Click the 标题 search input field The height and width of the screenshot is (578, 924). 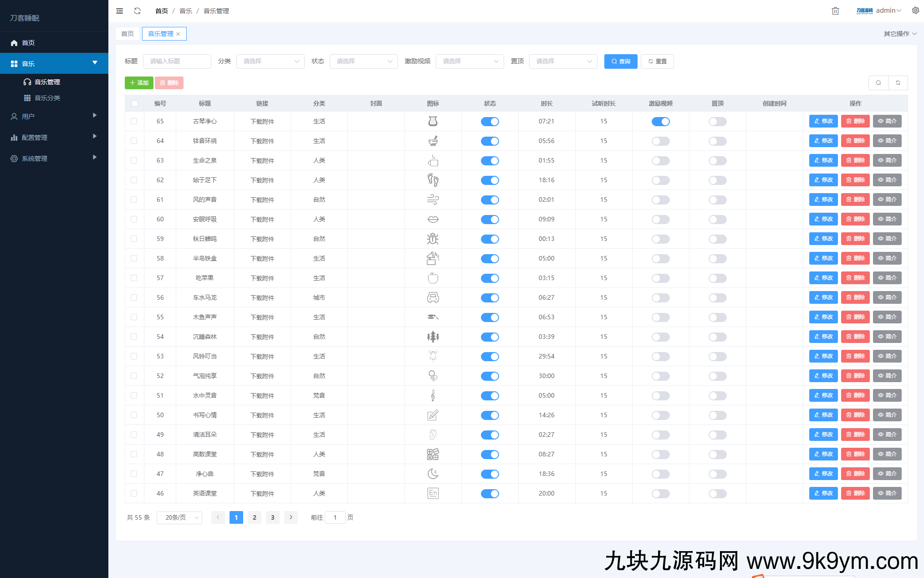pos(177,61)
